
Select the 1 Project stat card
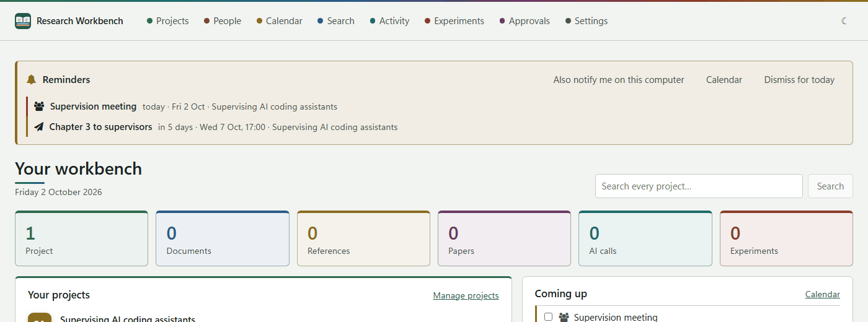pos(81,238)
